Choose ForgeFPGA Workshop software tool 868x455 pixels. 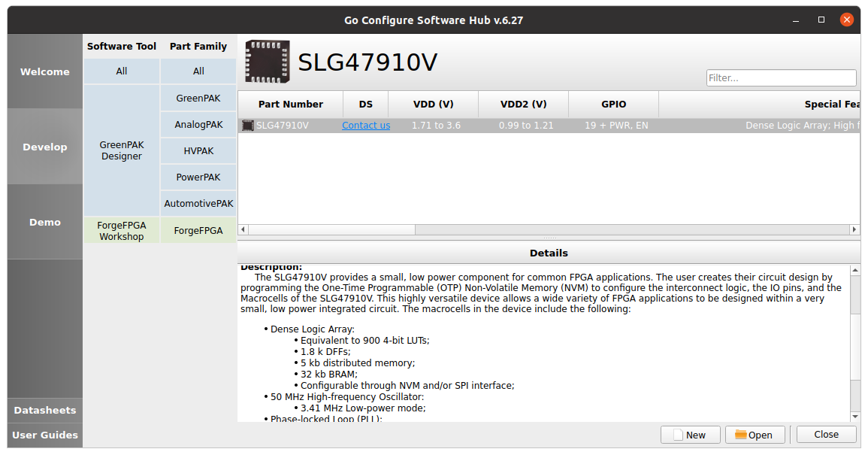point(122,231)
